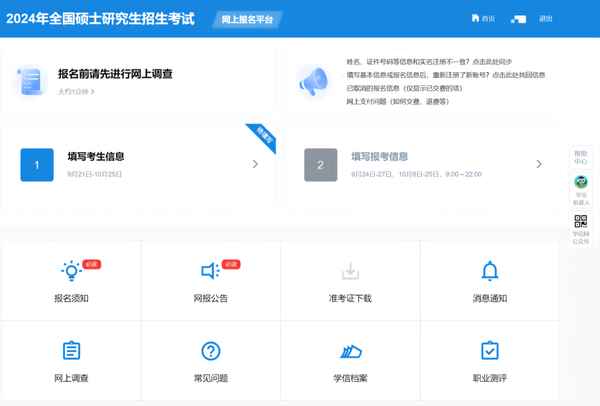This screenshot has height=406, width=600.
Task: Click the 填写考生信息 title text
Action: [96, 157]
